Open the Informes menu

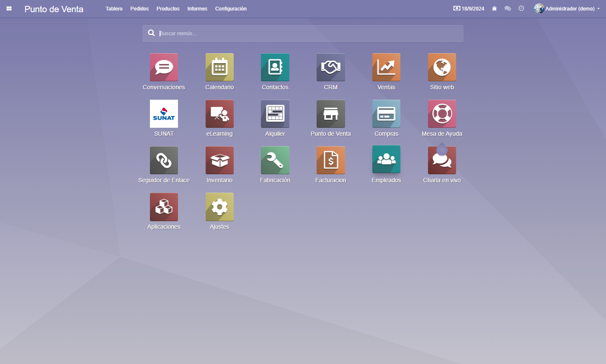coord(197,9)
